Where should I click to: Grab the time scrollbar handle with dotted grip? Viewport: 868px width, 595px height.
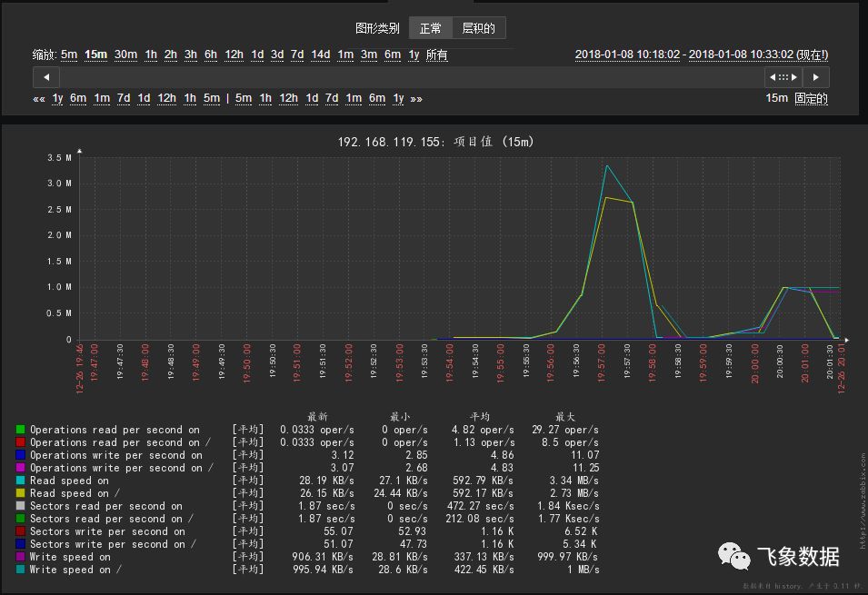coord(783,77)
